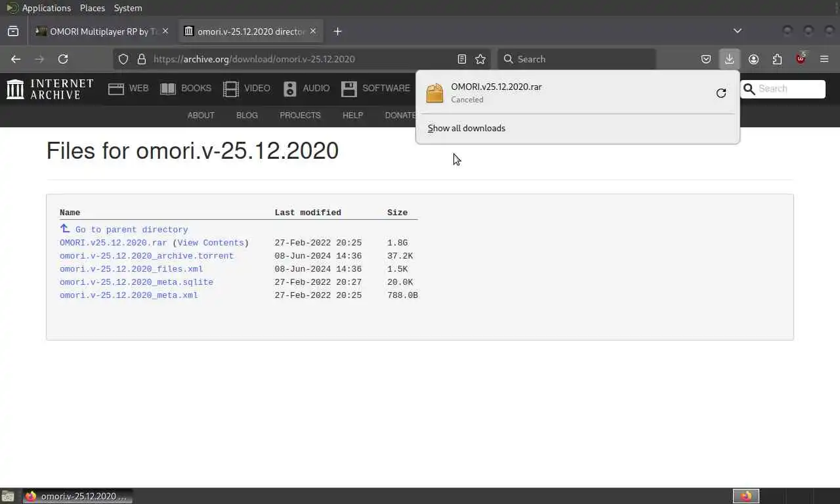
Task: Open SOFTWARE section of Internet Archive
Action: coord(376,88)
